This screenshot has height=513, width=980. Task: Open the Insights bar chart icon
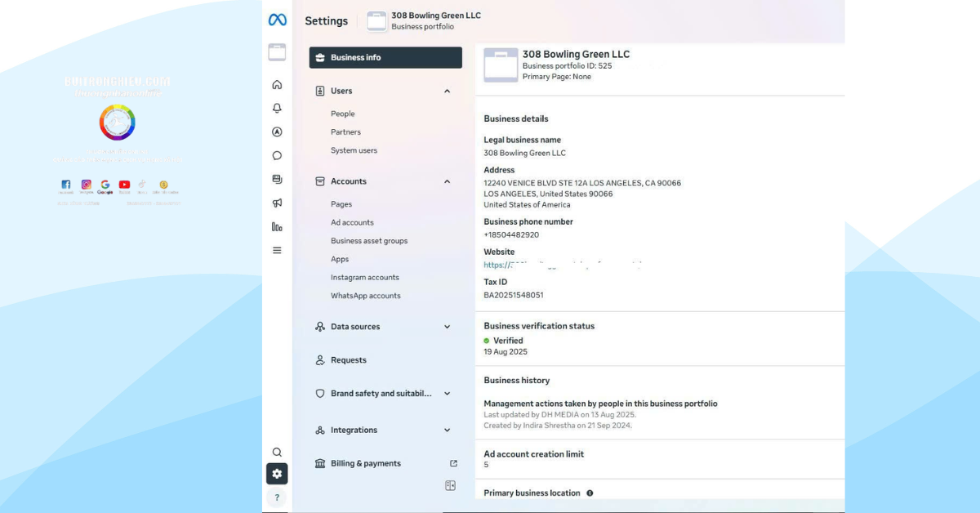277,226
